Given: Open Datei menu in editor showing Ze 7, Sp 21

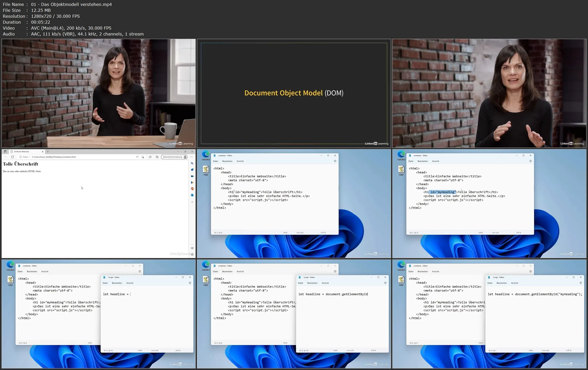Looking at the screenshot, I should [x=411, y=161].
